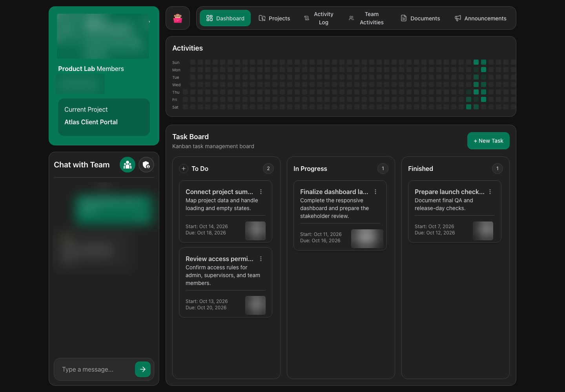Open the Current Project Atlas Client Portal card
The width and height of the screenshot is (565, 392).
[x=104, y=117]
